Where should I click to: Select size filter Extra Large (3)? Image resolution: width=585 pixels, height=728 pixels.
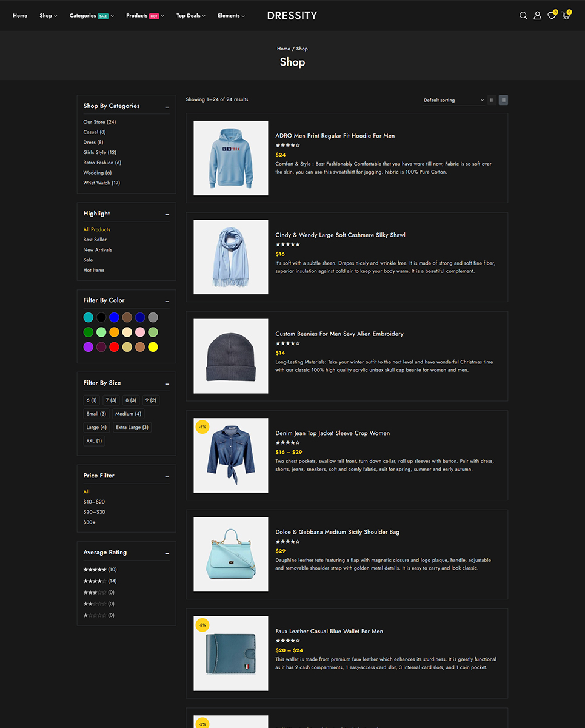pyautogui.click(x=132, y=427)
